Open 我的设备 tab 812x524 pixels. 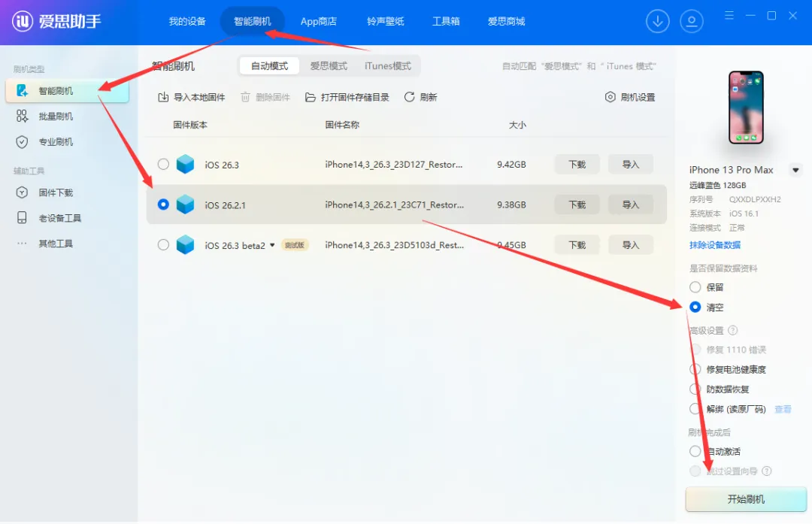coord(187,21)
